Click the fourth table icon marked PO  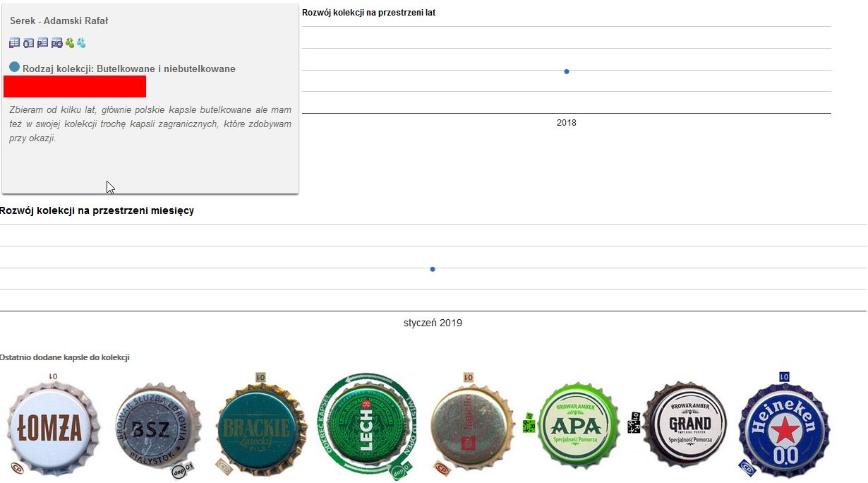click(56, 43)
